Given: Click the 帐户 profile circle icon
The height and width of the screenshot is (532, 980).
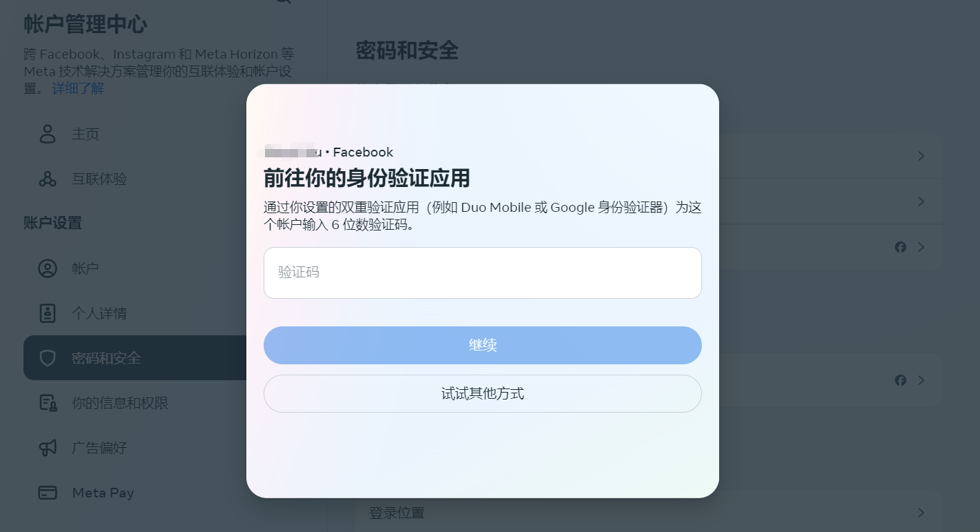Looking at the screenshot, I should [48, 268].
